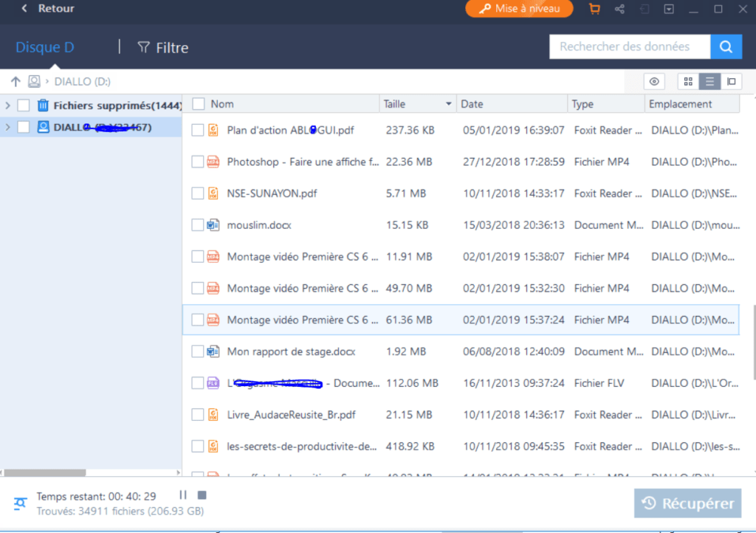Click the magnifier search button
756x533 pixels.
coord(726,47)
